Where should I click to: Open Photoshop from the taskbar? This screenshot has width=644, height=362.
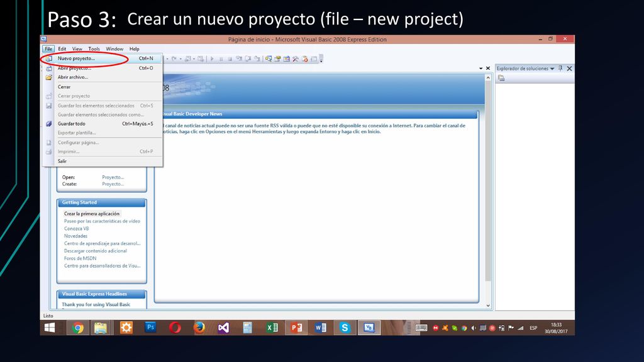tap(150, 327)
